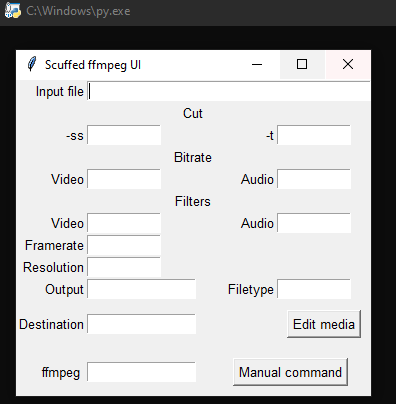Click the 'Cut' section heading
Viewport: 396px width, 404px height.
tap(193, 114)
